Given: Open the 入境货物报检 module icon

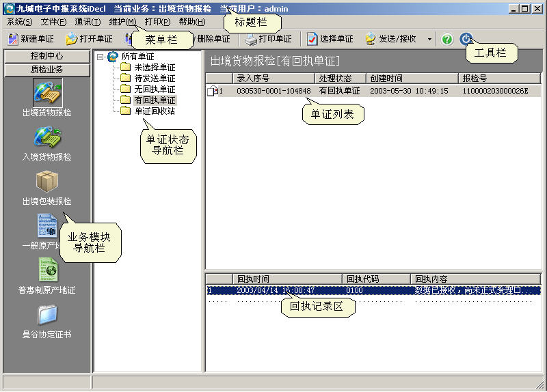Looking at the screenshot, I should (x=46, y=138).
